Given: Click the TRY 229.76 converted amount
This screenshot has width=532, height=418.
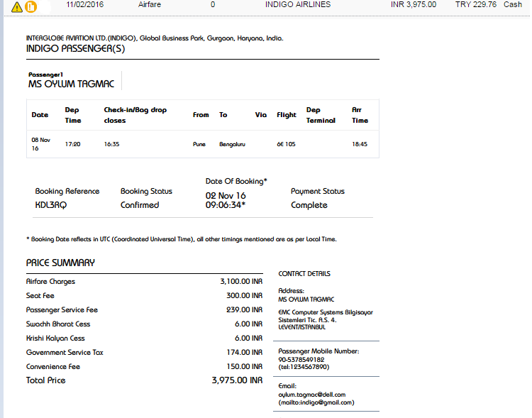Looking at the screenshot, I should [x=475, y=4].
